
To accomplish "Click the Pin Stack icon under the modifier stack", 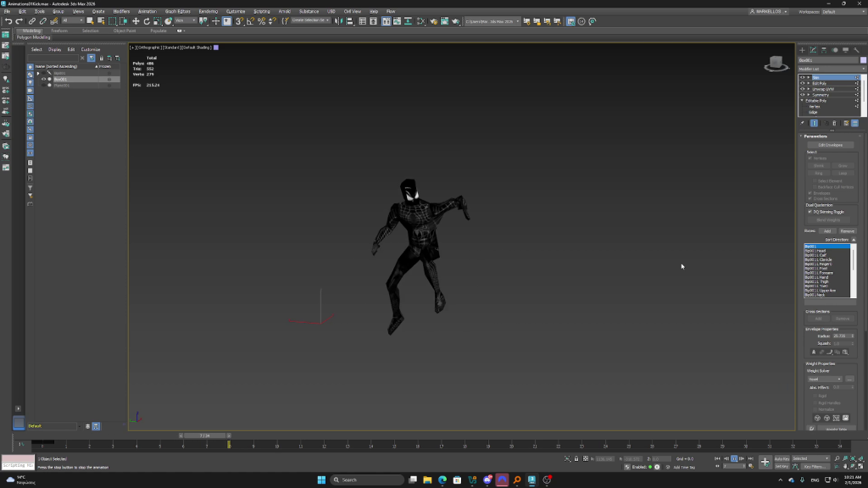I will click(803, 124).
